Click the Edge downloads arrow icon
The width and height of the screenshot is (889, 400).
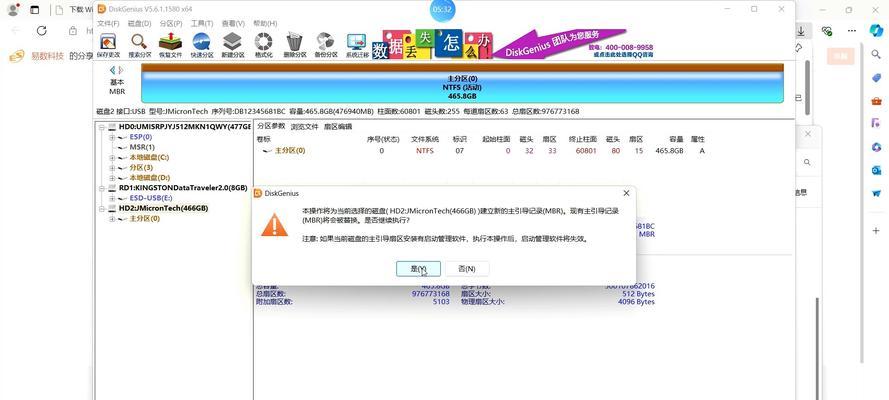801,31
